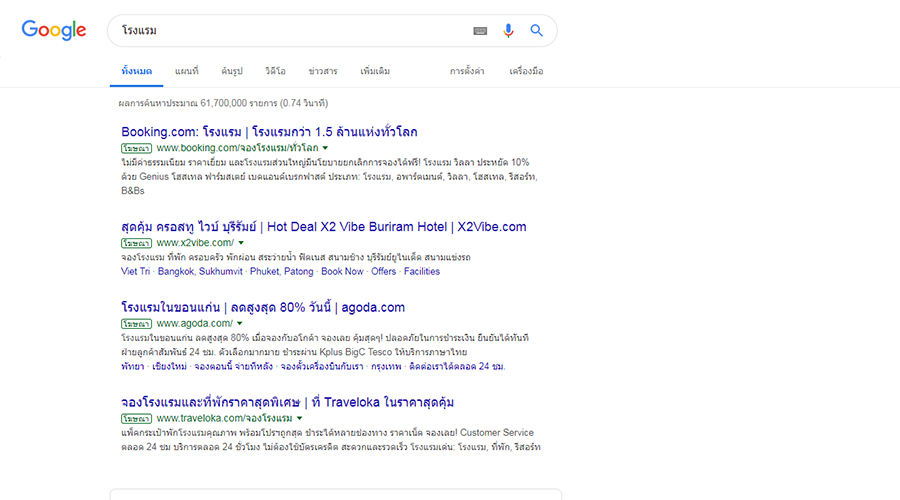Image resolution: width=900 pixels, height=500 pixels.
Task: Click the www.agoda.com/ green URL text
Action: 195,324
